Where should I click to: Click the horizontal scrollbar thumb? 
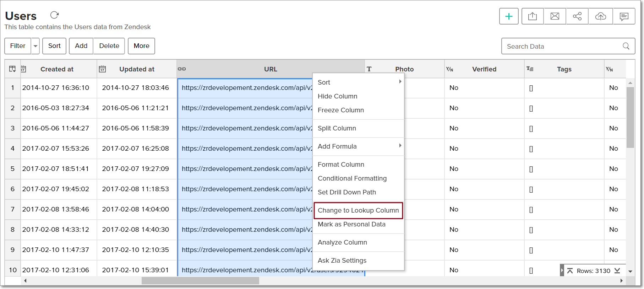pyautogui.click(x=200, y=281)
